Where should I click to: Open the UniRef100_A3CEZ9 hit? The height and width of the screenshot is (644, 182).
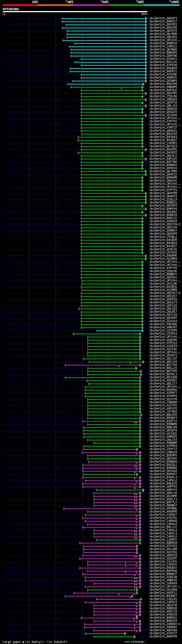[163, 346]
